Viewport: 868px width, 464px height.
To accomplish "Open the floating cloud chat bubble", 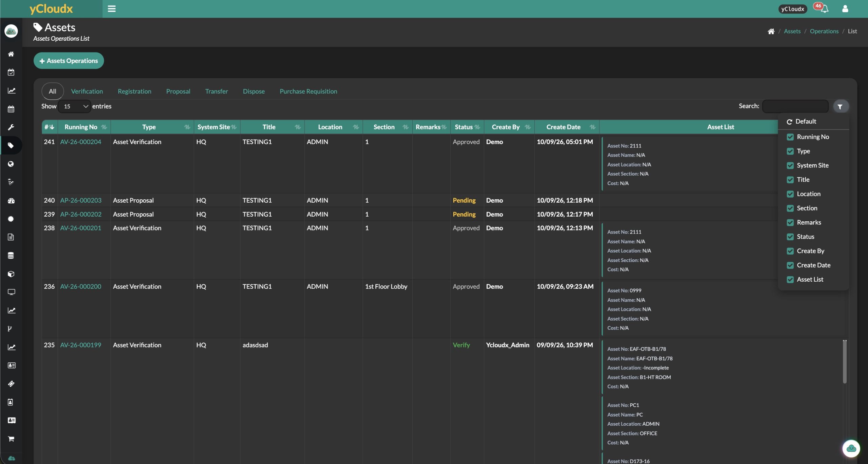I will tap(851, 448).
